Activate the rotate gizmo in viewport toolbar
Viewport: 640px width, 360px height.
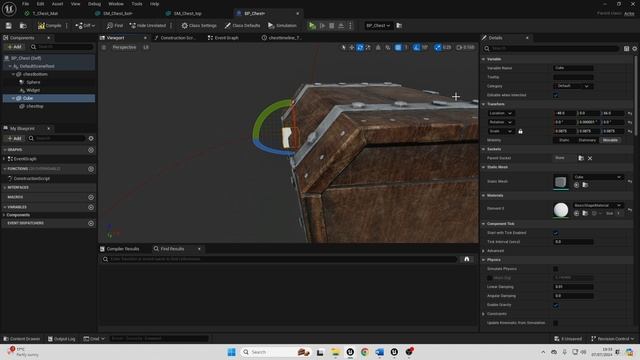(x=360, y=47)
